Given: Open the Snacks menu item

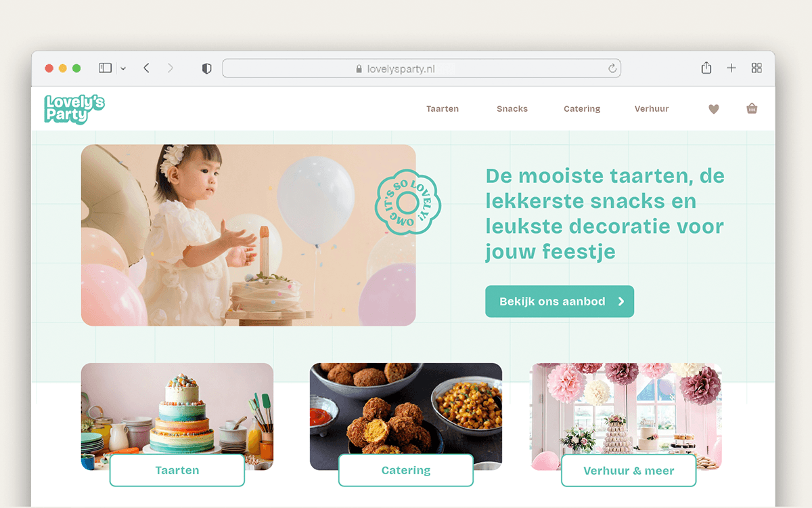Looking at the screenshot, I should coord(512,108).
